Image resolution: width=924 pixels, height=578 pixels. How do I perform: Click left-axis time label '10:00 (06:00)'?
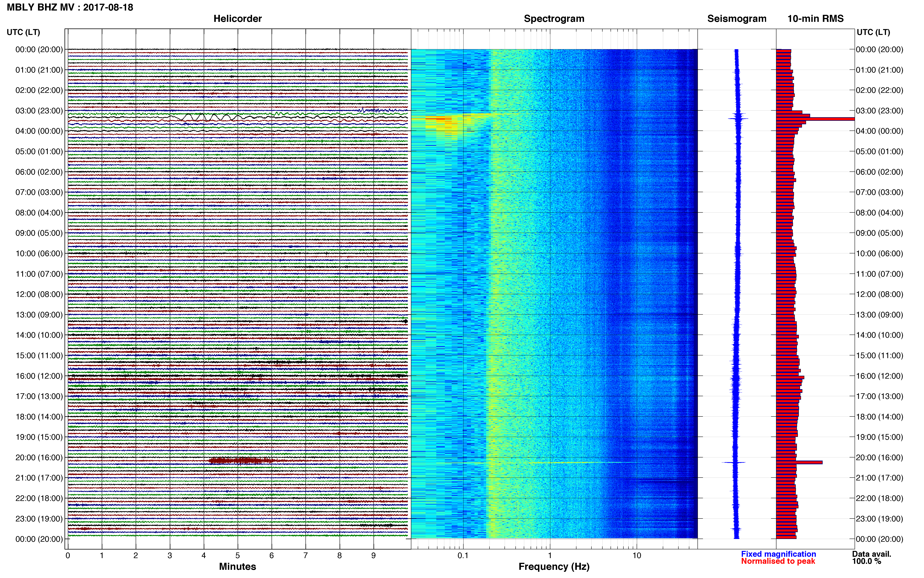(39, 253)
